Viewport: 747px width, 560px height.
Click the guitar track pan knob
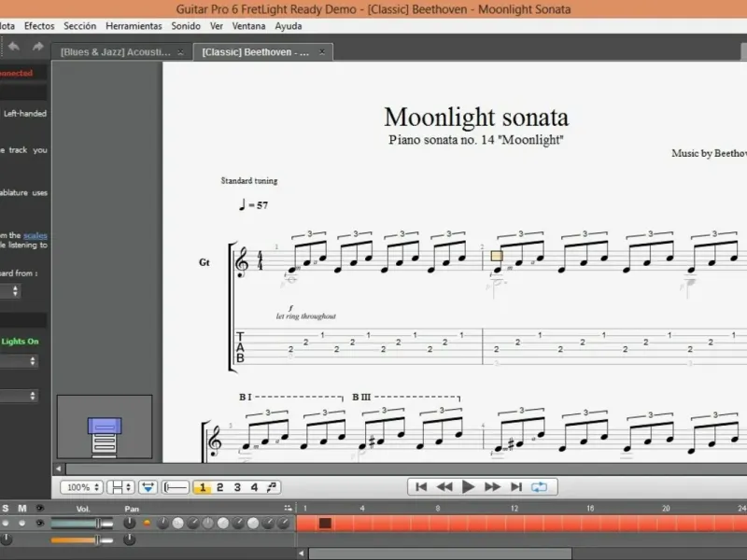pos(130,524)
